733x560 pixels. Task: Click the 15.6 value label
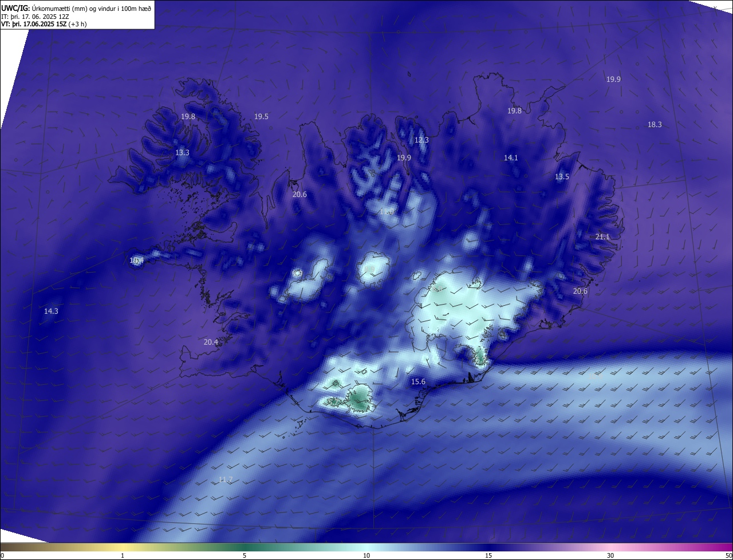pyautogui.click(x=418, y=382)
